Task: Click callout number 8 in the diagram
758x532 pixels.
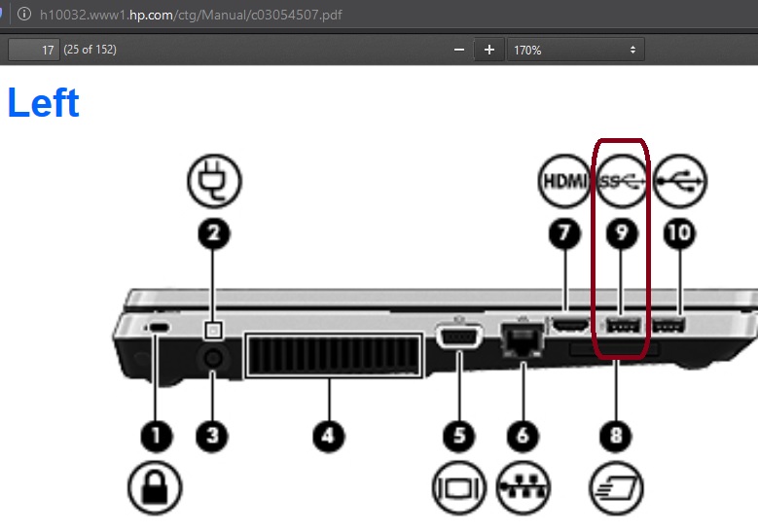Action: (x=615, y=437)
